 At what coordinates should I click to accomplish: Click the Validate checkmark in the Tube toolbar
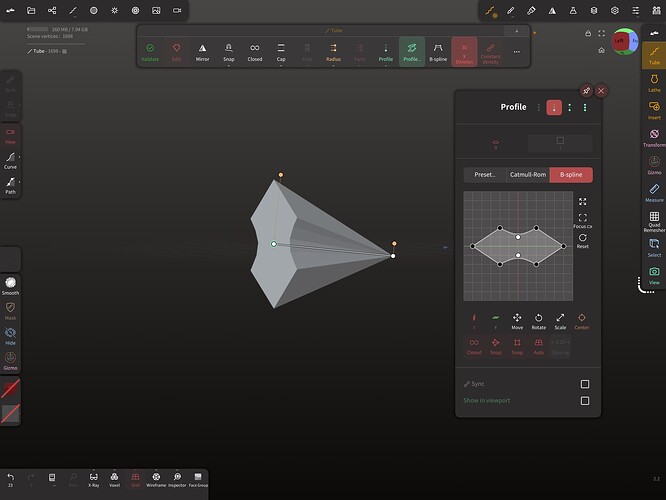coord(150,52)
